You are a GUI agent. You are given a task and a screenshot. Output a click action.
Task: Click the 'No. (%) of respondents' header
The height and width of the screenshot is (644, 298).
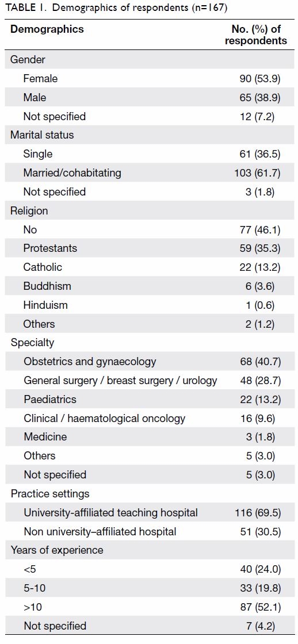click(x=255, y=35)
